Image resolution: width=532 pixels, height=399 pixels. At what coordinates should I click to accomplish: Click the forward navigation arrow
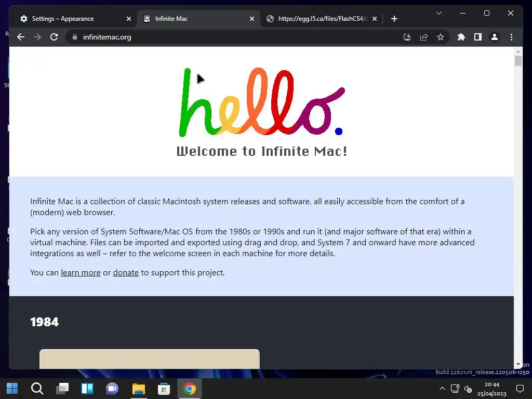(x=37, y=37)
